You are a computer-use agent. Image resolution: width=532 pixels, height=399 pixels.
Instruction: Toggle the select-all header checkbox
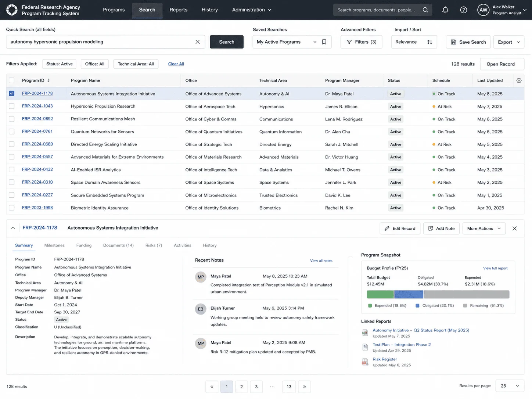coord(12,80)
